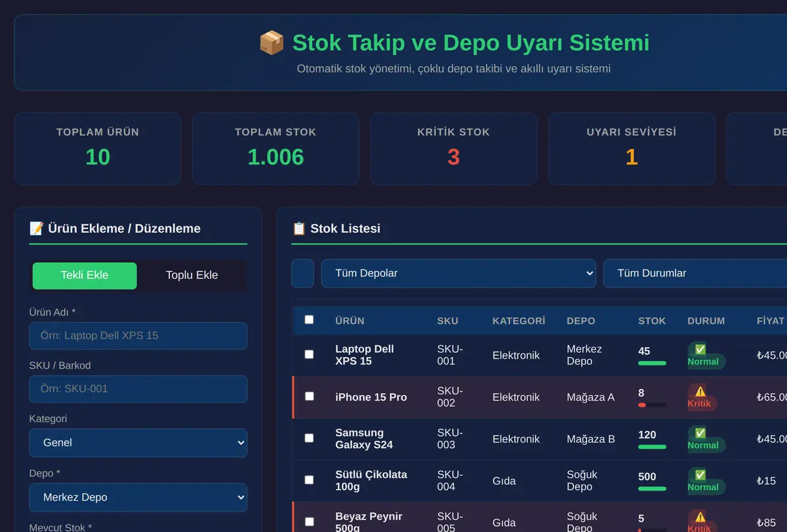Check the Sütlü Çikolata 100g row checkbox
Image resolution: width=787 pixels, height=532 pixels.
(x=309, y=480)
